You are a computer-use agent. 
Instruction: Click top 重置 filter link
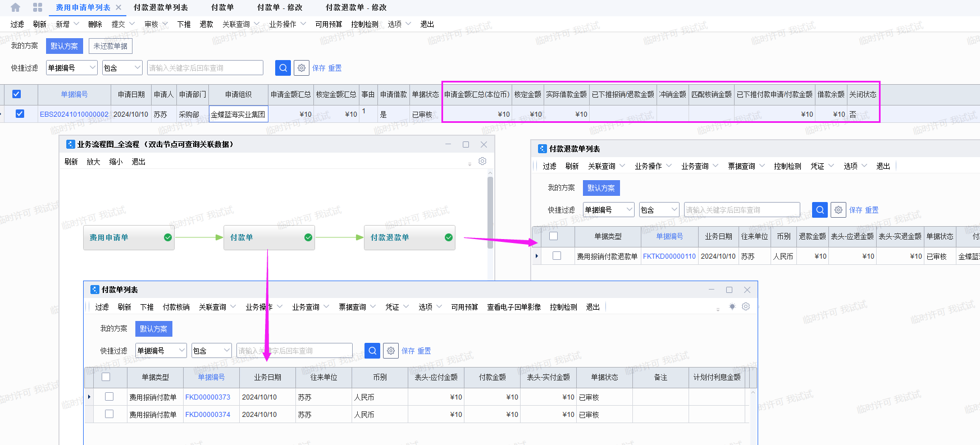(x=335, y=68)
